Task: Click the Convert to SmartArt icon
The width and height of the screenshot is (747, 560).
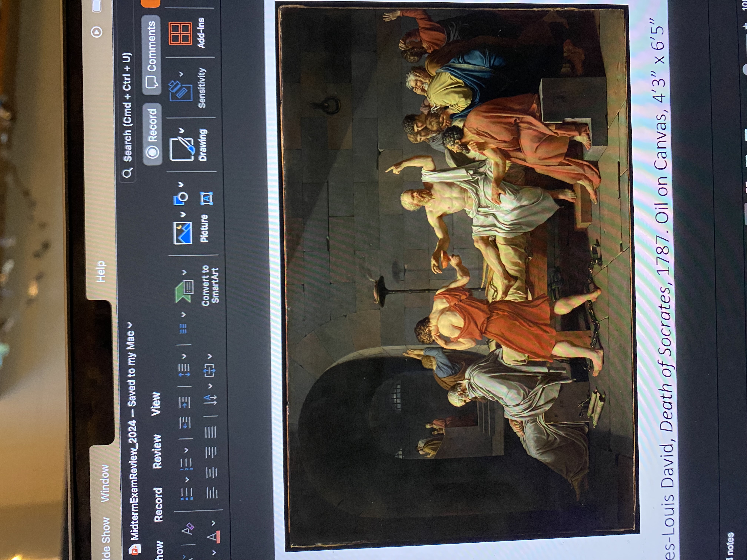Action: 184,291
